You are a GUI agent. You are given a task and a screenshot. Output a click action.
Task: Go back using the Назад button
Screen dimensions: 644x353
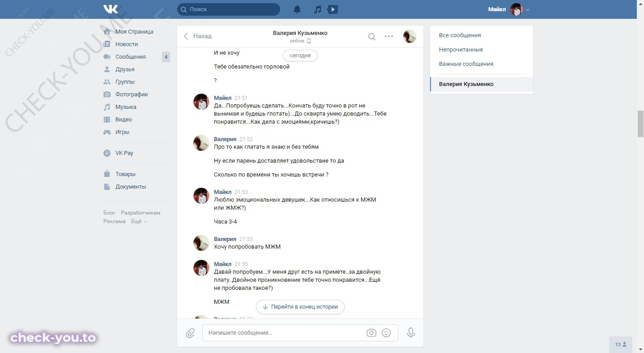pyautogui.click(x=197, y=36)
